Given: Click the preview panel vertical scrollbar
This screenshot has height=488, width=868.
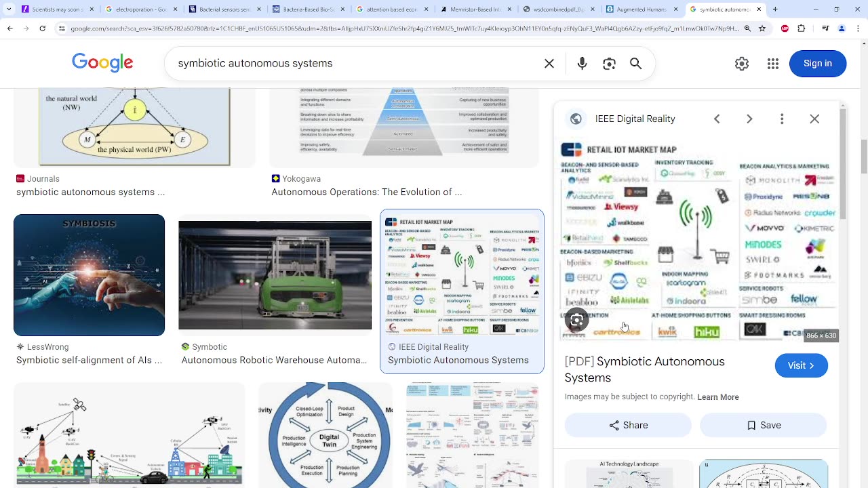Looking at the screenshot, I should [x=843, y=163].
